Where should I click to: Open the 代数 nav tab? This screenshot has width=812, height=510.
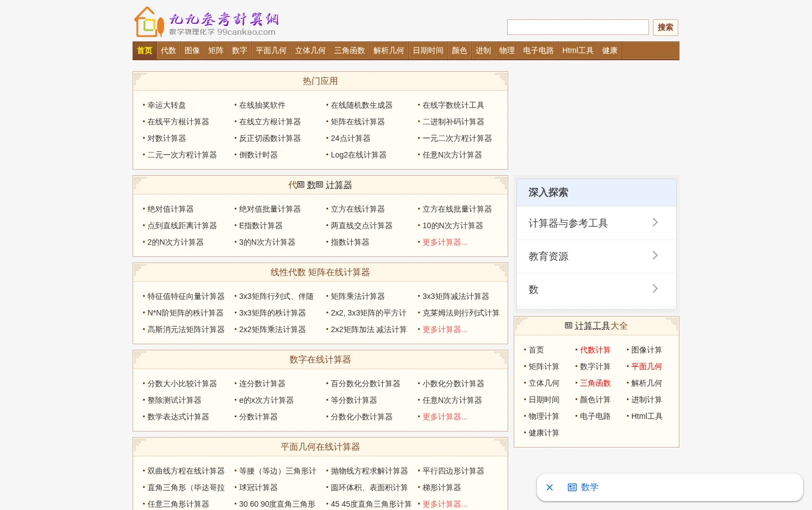(x=168, y=50)
